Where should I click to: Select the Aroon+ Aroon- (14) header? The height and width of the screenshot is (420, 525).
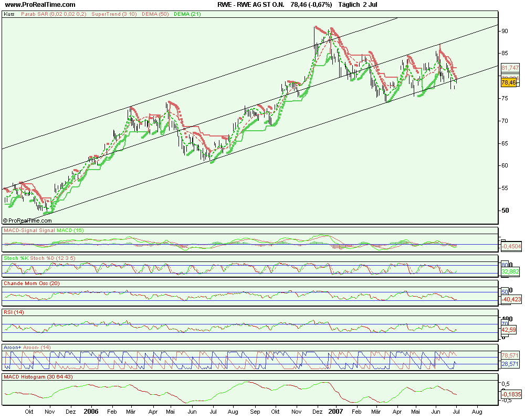click(27, 348)
